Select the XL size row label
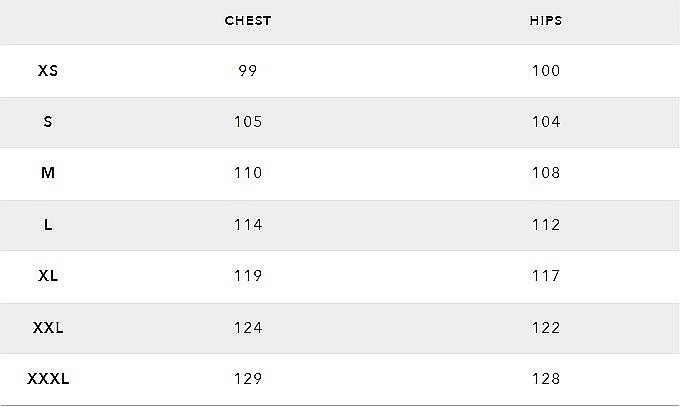 click(48, 276)
